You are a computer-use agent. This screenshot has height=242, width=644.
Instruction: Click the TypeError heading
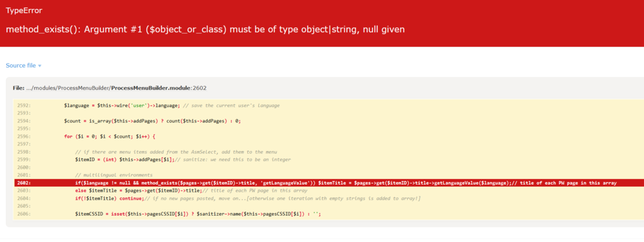(24, 11)
